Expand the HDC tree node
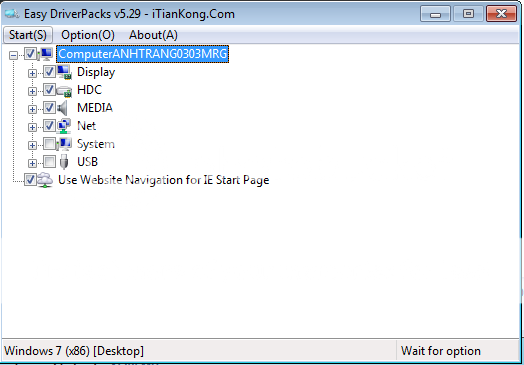Image resolution: width=524 pixels, height=365 pixels. coord(32,91)
